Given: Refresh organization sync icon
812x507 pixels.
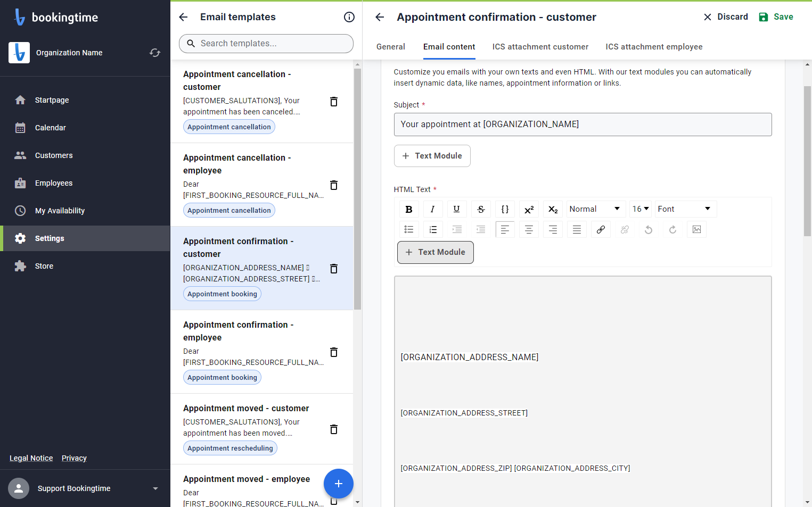Looking at the screenshot, I should 155,53.
